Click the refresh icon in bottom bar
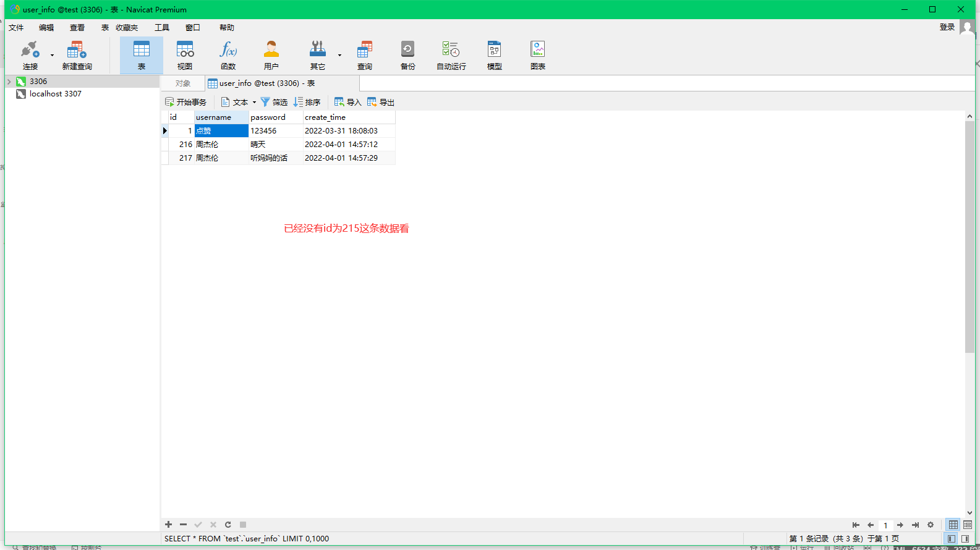This screenshot has height=550, width=980. (228, 525)
